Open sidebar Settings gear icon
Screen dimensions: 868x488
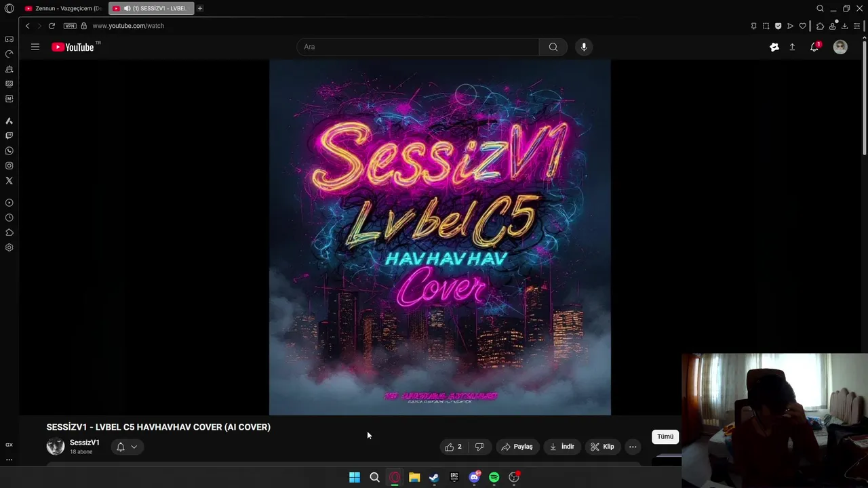coord(9,247)
